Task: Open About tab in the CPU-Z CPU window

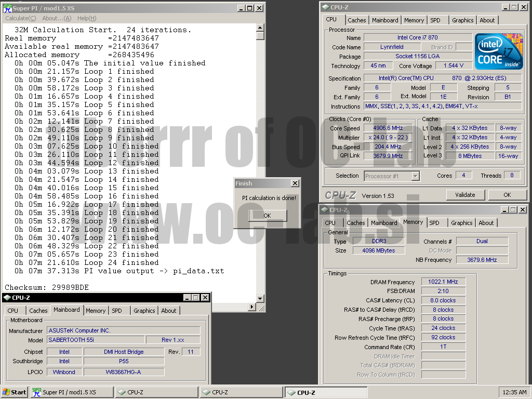Action: click(487, 20)
